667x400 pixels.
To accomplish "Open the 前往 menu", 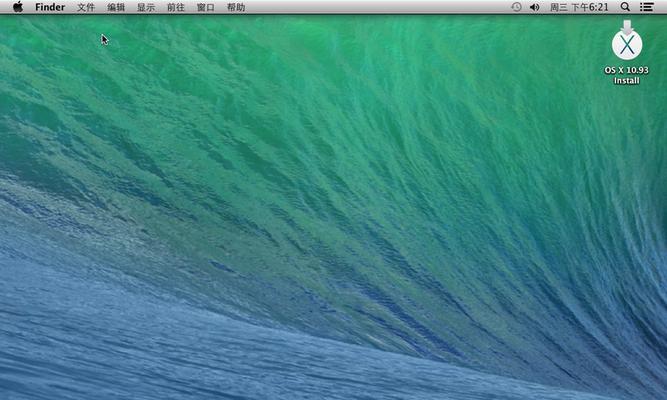I will coord(176,7).
